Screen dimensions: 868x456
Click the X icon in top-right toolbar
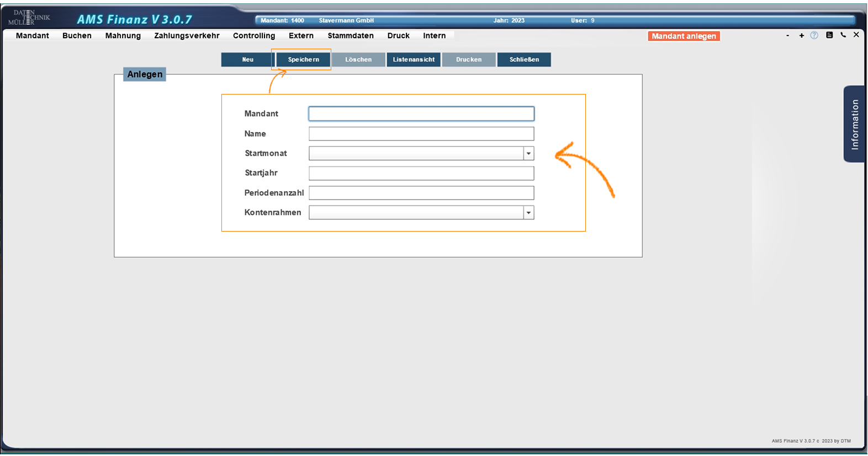pos(856,35)
